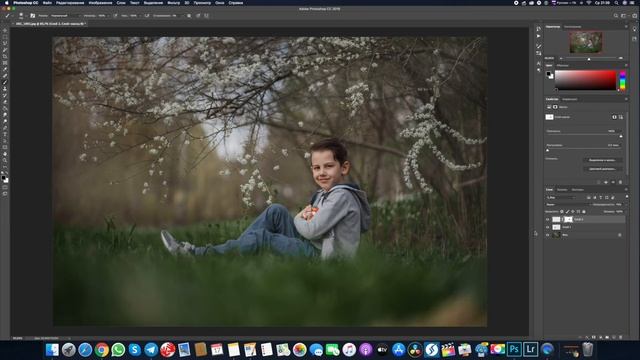Viewport: 640px width, 360px height.
Task: Toggle lock transparent pixels in Layers panel
Action: click(562, 212)
